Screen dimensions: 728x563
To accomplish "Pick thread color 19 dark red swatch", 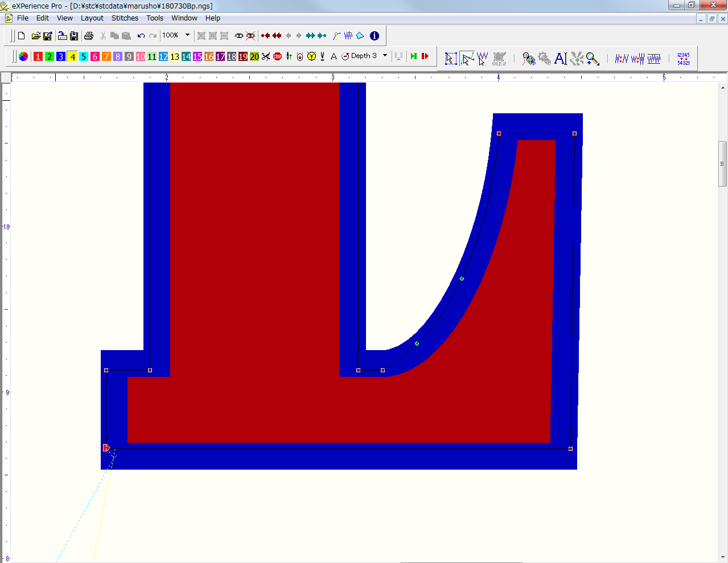I will click(x=243, y=56).
